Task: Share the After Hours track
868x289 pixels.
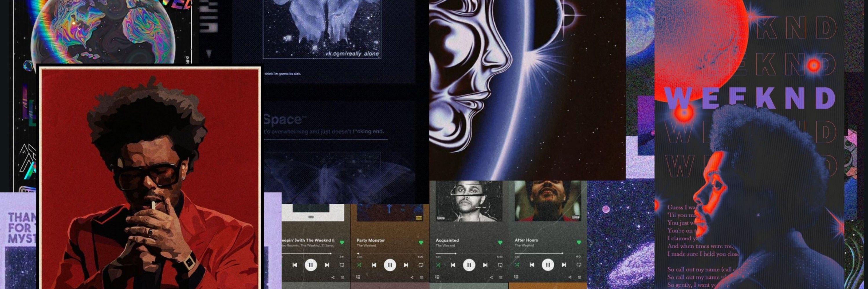Action: (570, 277)
